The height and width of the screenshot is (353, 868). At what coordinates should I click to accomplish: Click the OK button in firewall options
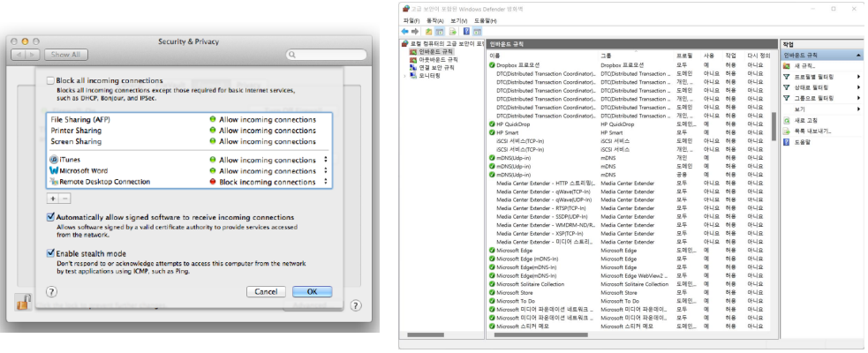point(313,291)
